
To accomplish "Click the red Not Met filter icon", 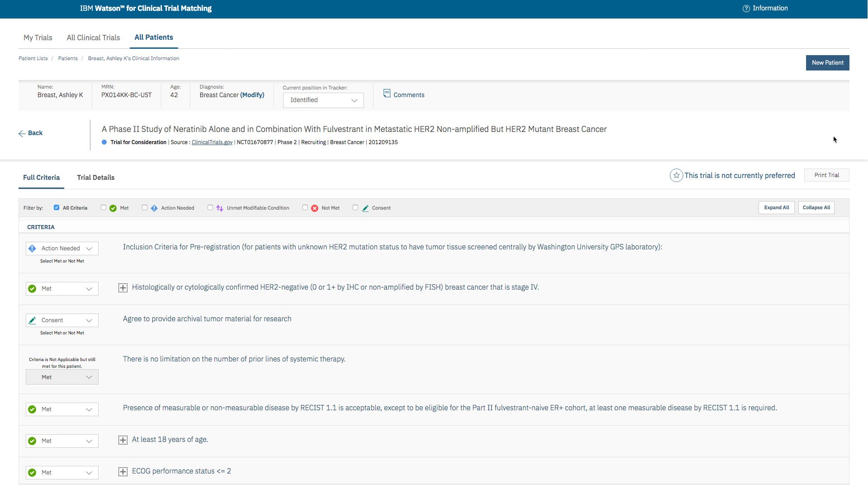I will click(x=315, y=208).
